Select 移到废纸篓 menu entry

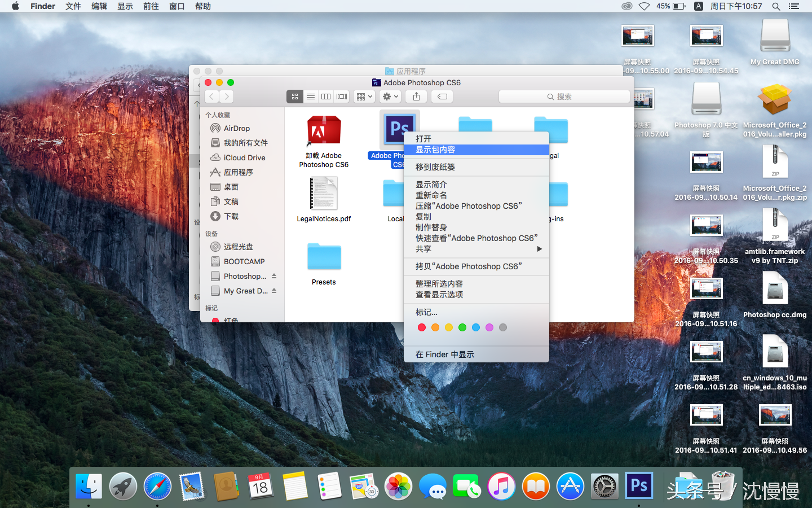476,167
